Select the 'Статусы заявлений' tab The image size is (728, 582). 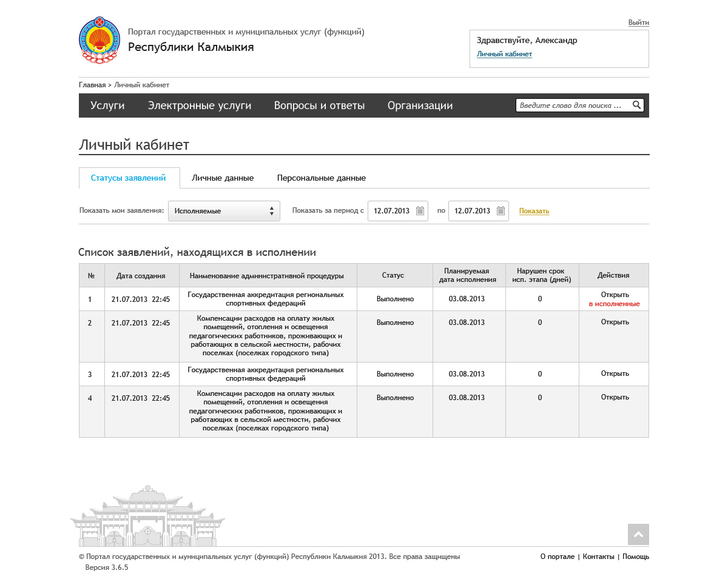click(x=129, y=178)
